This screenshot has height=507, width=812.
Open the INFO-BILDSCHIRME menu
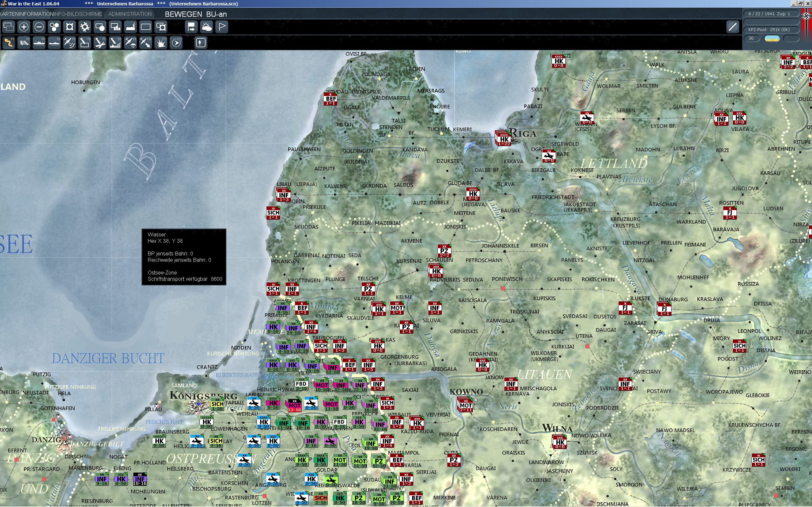pos(78,14)
